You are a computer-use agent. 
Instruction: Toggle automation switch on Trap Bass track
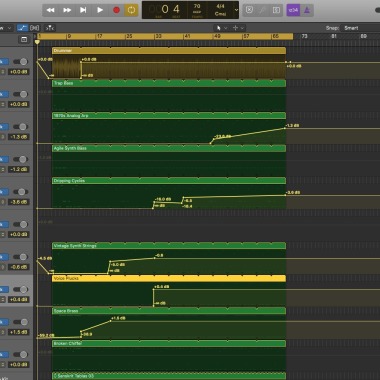tap(20, 94)
